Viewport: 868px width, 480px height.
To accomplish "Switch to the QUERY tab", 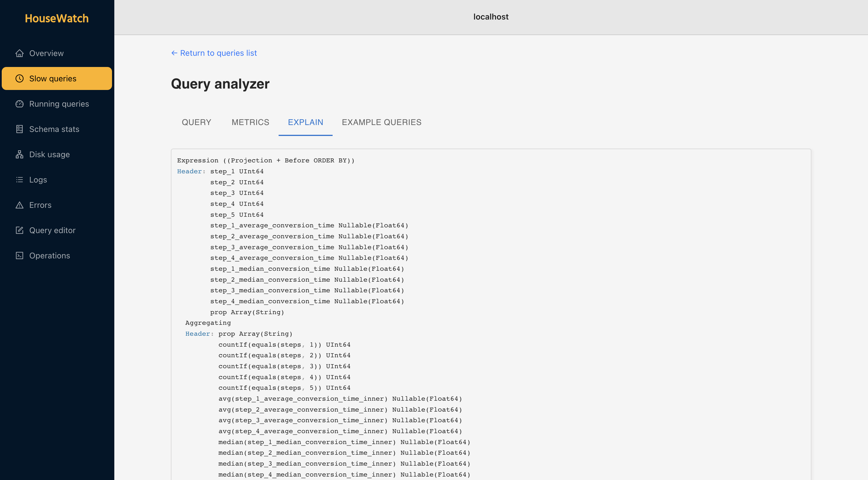I will point(196,122).
